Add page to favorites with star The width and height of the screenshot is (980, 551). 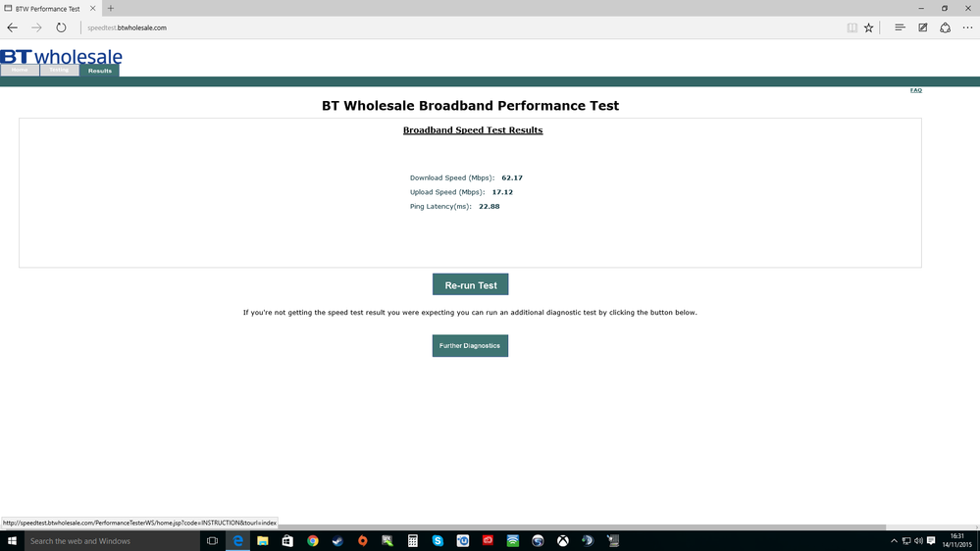[x=869, y=27]
